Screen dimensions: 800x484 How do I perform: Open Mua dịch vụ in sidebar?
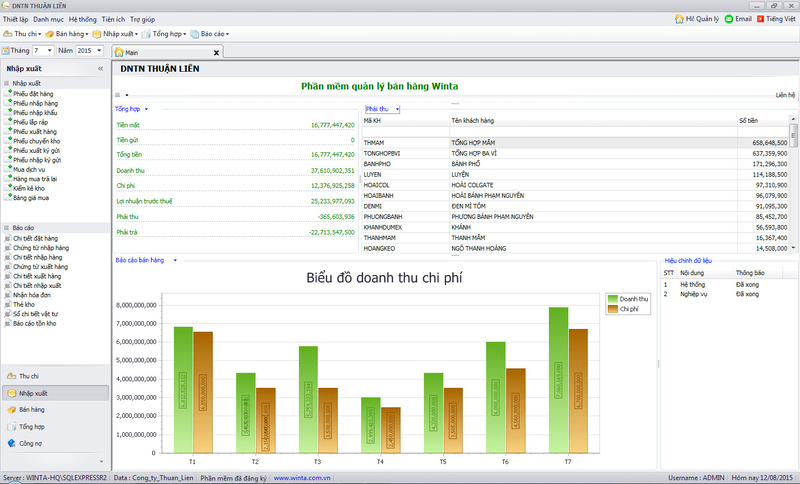click(x=29, y=169)
